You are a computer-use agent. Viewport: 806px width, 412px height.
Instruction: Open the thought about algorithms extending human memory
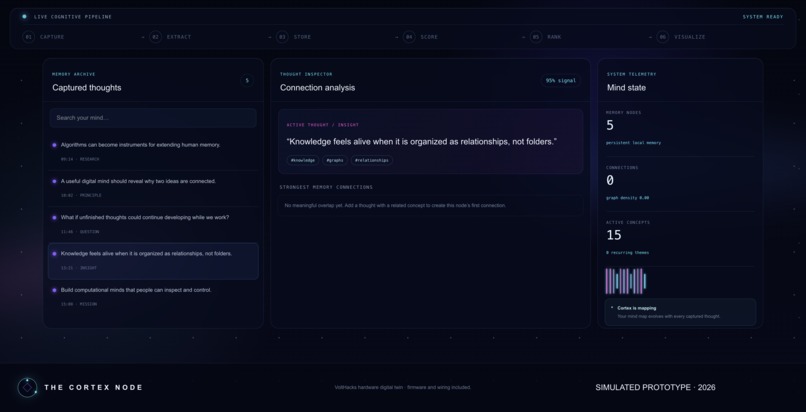[153, 152]
